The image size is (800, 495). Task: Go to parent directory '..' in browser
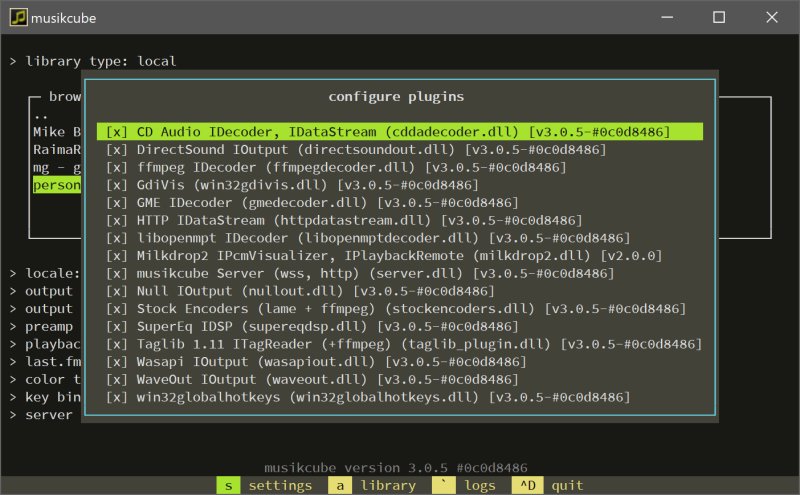click(41, 115)
